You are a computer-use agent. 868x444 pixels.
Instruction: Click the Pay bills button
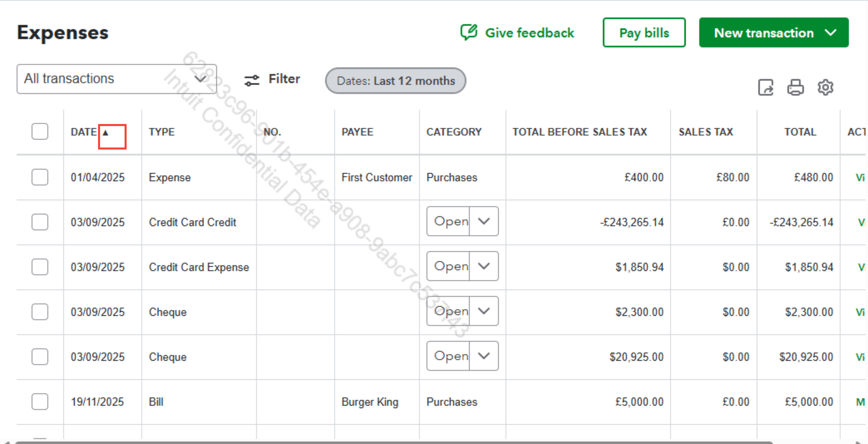point(644,33)
